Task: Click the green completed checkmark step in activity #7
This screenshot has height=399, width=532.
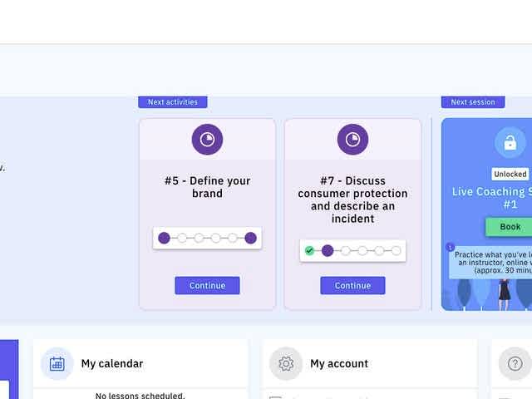Action: pos(309,250)
